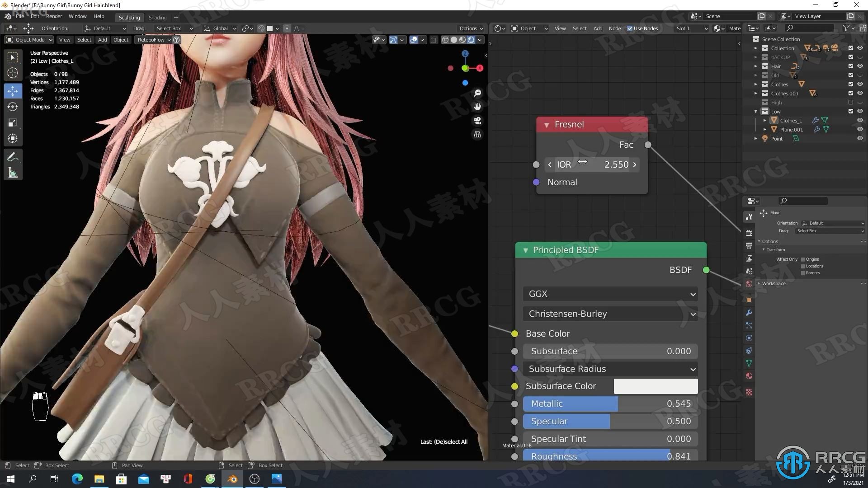Click the Rendered viewport shading icon

(471, 40)
